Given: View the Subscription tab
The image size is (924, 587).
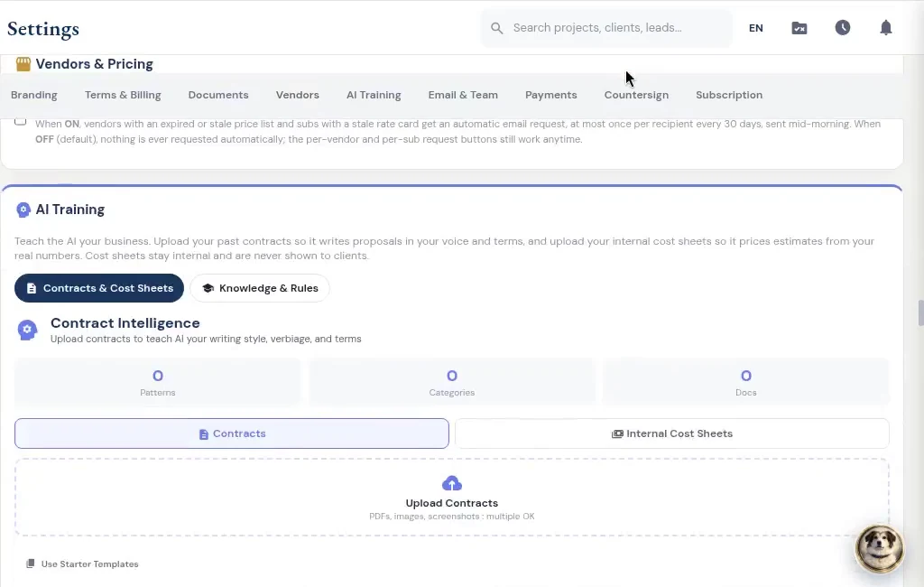Looking at the screenshot, I should pos(729,95).
